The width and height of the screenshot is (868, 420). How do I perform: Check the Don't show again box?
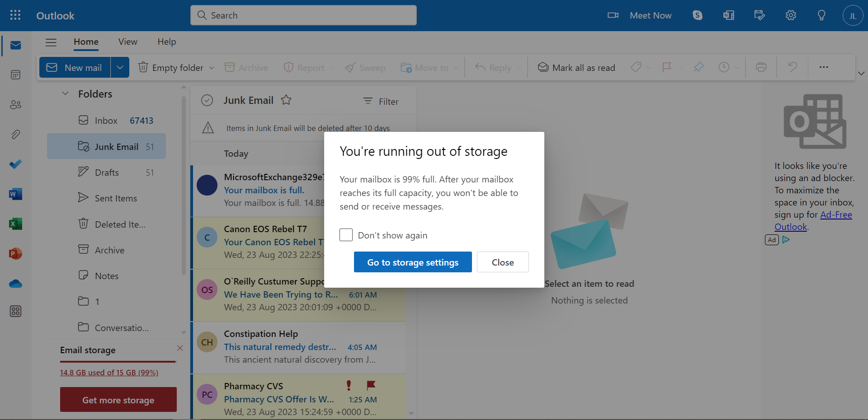pos(346,235)
